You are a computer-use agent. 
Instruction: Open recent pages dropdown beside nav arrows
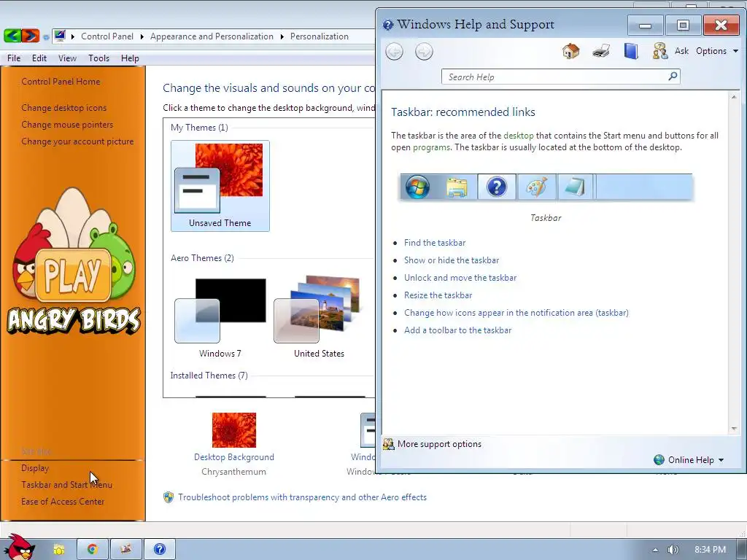click(46, 36)
